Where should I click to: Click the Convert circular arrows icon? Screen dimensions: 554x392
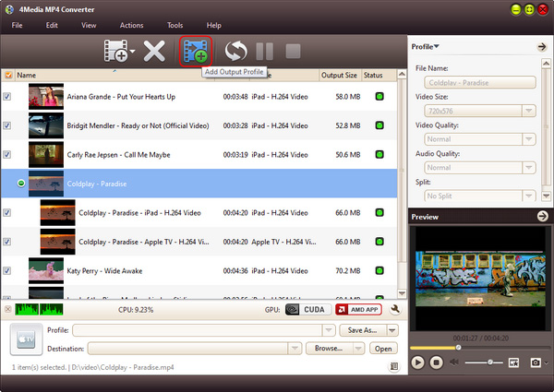pos(235,51)
